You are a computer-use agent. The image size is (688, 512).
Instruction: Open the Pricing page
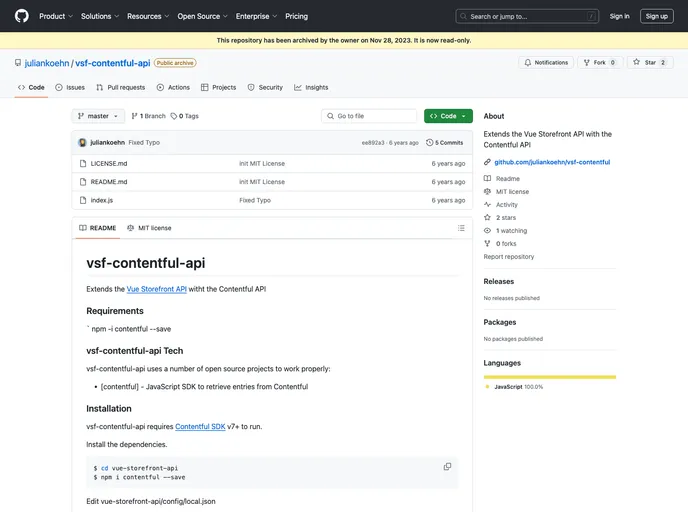pyautogui.click(x=296, y=16)
